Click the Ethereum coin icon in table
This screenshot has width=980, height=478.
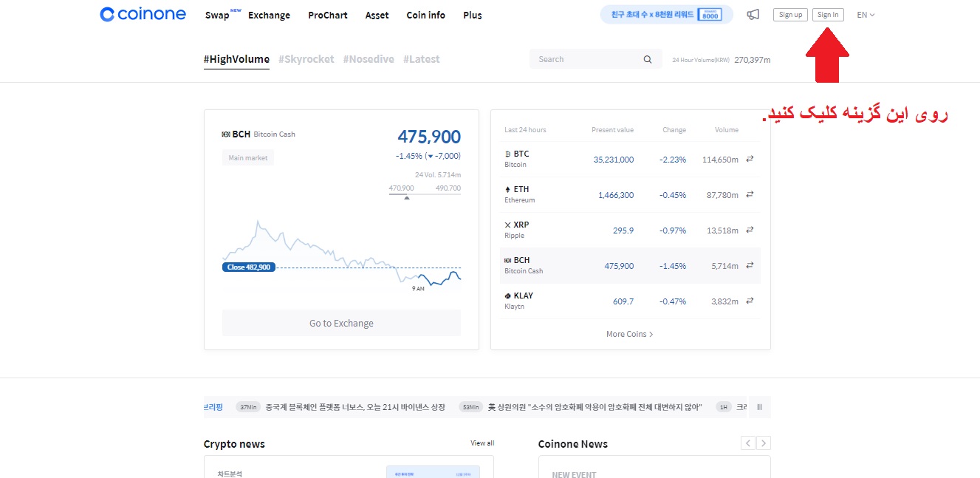[x=507, y=189]
